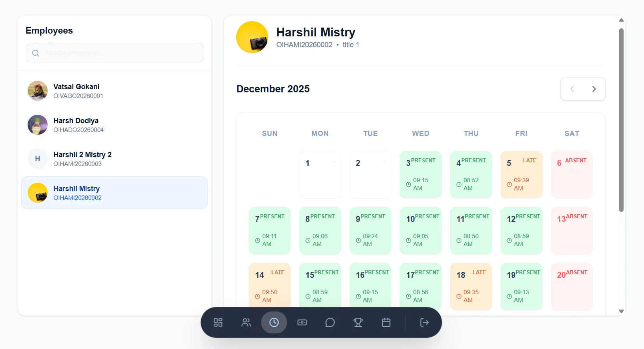The image size is (644, 349).
Task: Select employee Vatsal Gokani
Action: 114,91
